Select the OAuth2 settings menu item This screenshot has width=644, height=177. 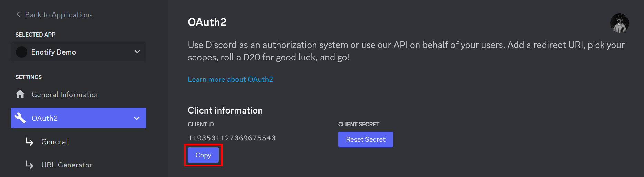click(45, 118)
